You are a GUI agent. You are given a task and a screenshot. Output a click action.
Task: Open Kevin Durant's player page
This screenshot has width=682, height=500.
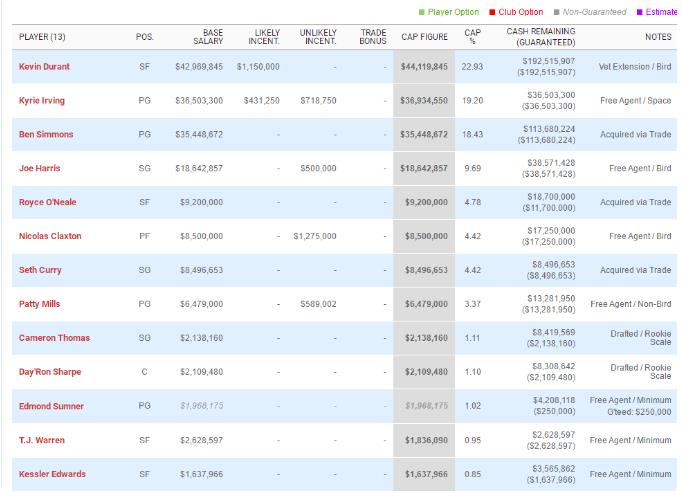pos(46,67)
